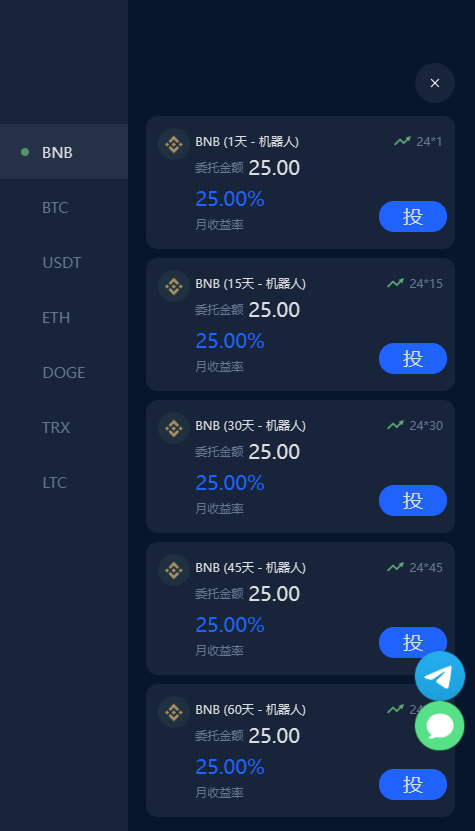Click 投 button on BNB 1天 card
Viewport: 475px width, 831px height.
tap(413, 216)
